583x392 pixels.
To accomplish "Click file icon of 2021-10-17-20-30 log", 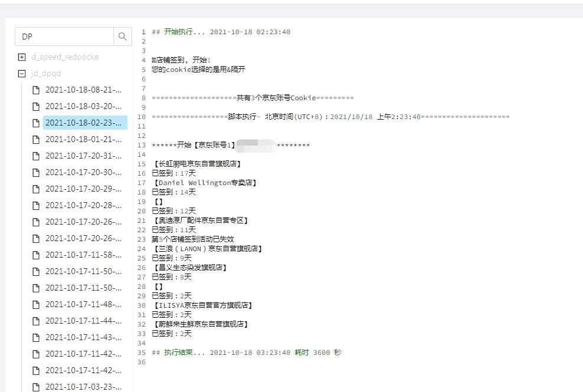I will pyautogui.click(x=36, y=172).
